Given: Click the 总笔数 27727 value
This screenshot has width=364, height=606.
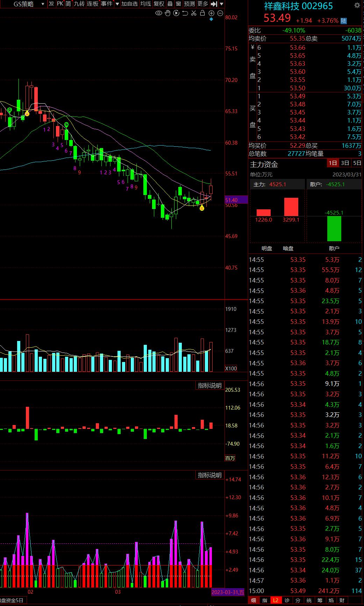Looking at the screenshot, I should point(297,153).
